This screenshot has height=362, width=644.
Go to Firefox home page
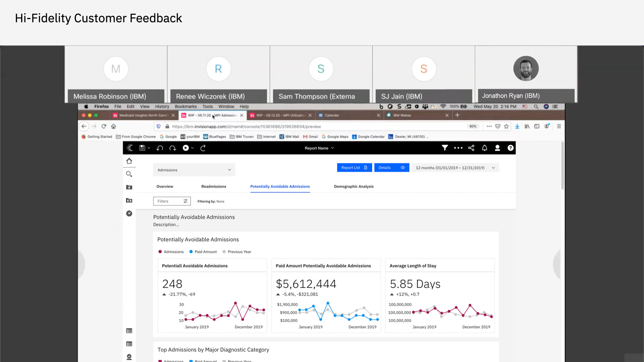tap(114, 126)
